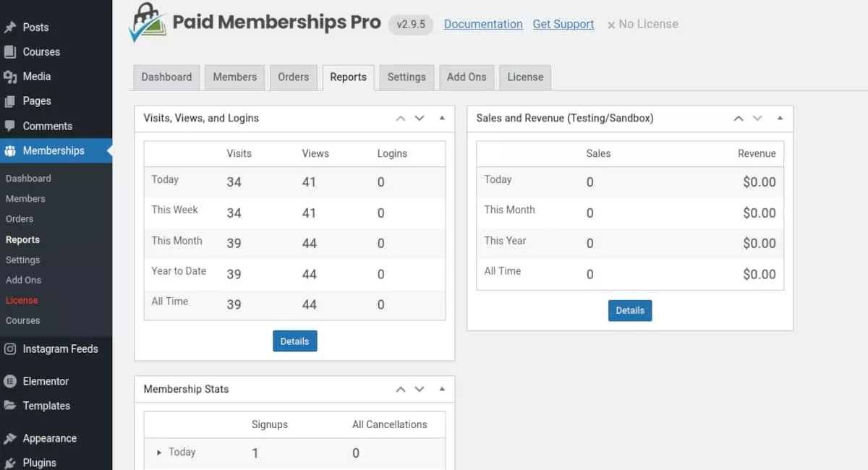Open Courses in the Memberships submenu
The height and width of the screenshot is (470, 868).
(x=22, y=321)
